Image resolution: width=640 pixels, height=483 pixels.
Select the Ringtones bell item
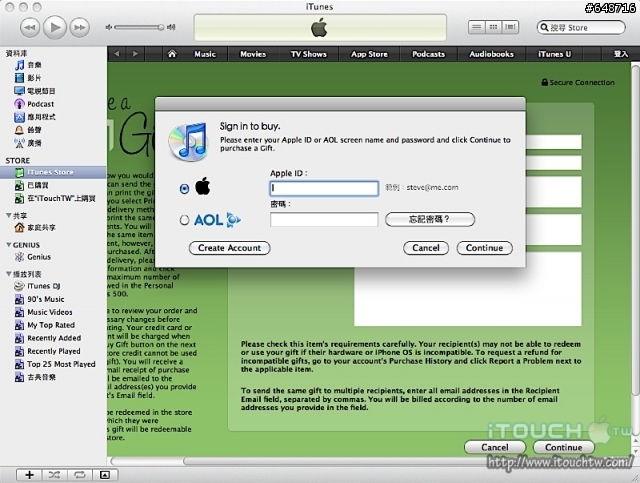[x=27, y=130]
